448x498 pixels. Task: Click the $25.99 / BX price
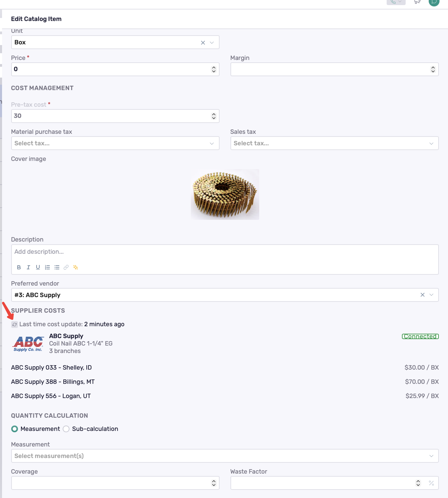click(x=422, y=396)
